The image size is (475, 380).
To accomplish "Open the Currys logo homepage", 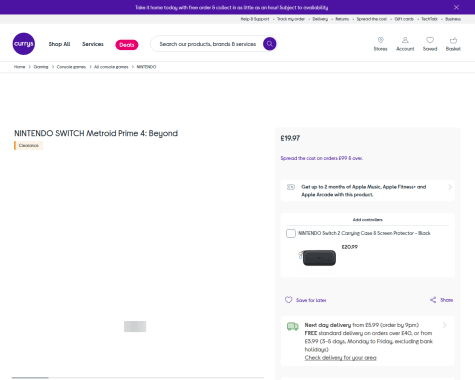I will click(x=24, y=44).
